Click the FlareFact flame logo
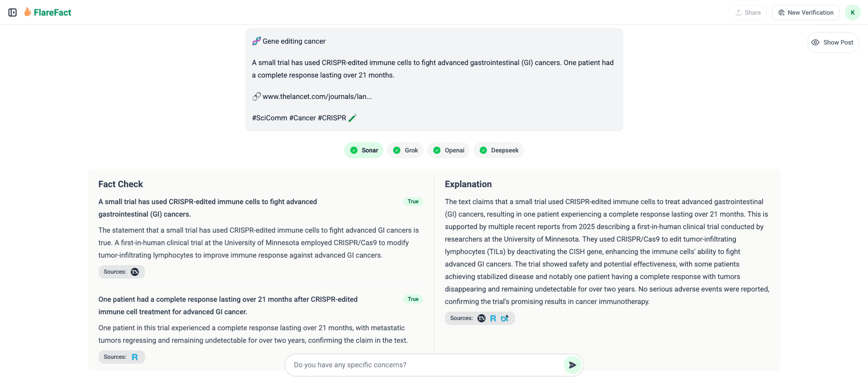Viewport: 868px width, 382px height. pos(28,12)
